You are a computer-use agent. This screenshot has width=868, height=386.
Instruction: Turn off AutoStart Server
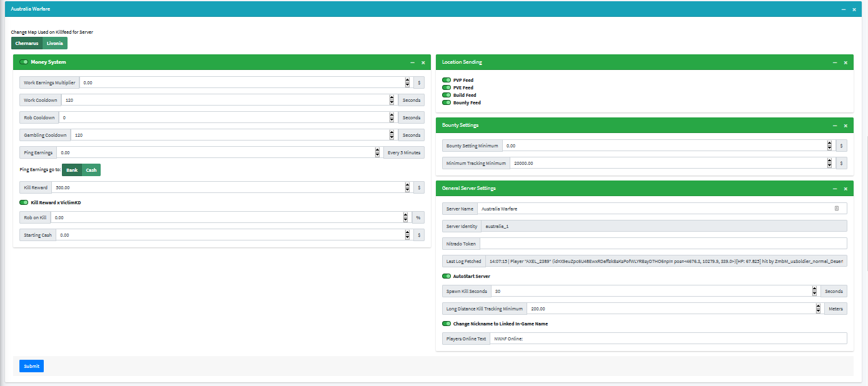coord(447,276)
